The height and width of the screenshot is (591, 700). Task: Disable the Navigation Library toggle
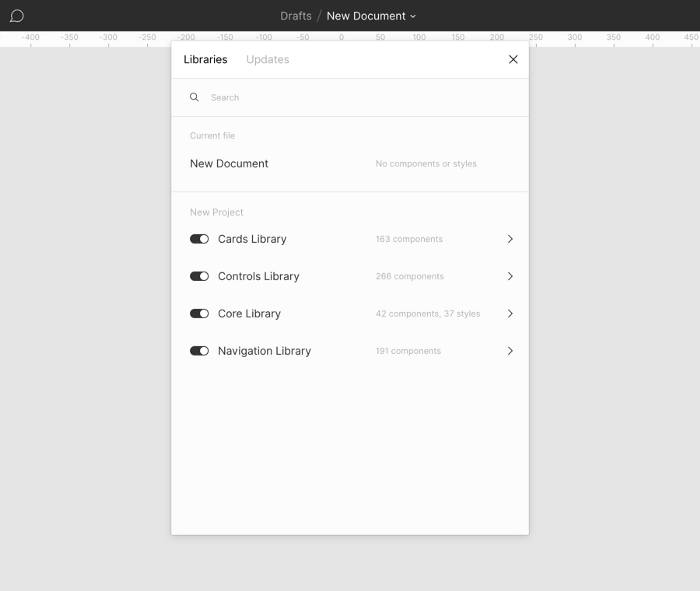[199, 351]
